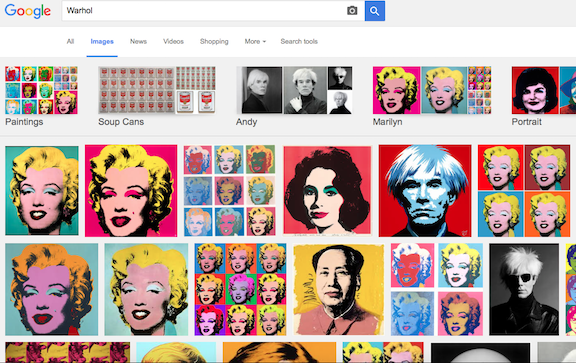This screenshot has width=576, height=363.
Task: Open black-and-white Warhol with sunglasses photo
Action: [x=524, y=289]
